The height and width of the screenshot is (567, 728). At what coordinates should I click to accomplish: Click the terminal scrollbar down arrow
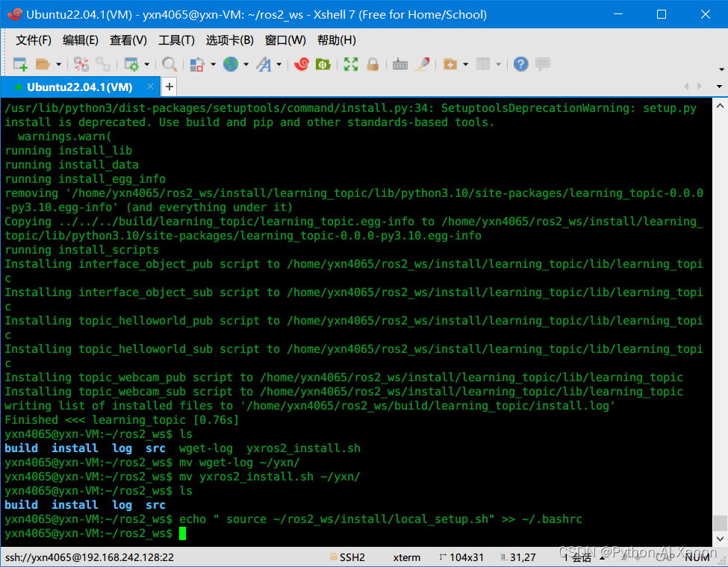[720, 539]
